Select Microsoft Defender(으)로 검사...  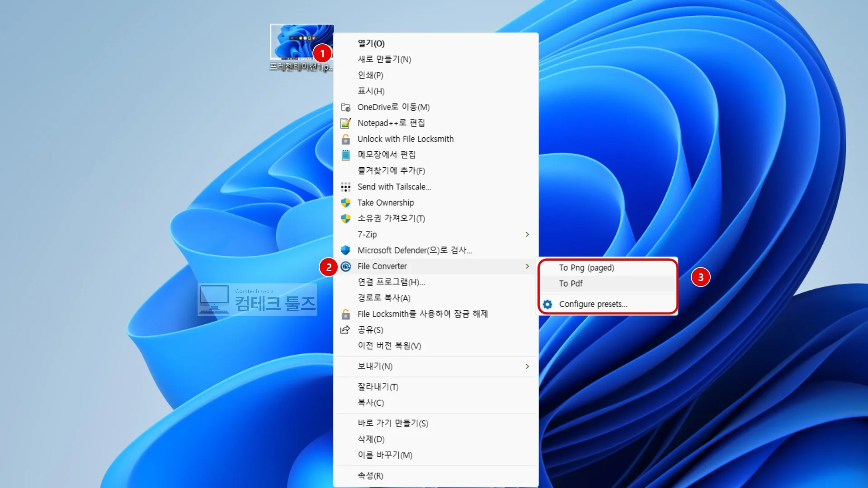coord(436,250)
